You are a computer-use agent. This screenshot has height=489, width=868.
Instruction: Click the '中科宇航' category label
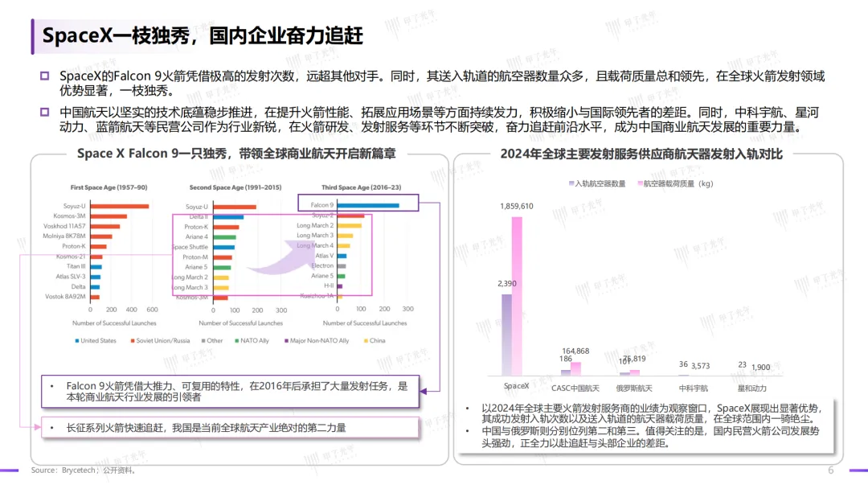(694, 388)
